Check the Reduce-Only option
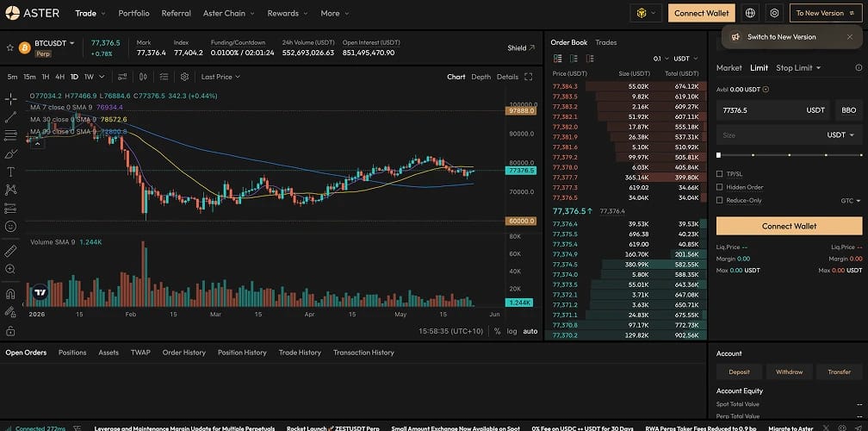 point(720,200)
